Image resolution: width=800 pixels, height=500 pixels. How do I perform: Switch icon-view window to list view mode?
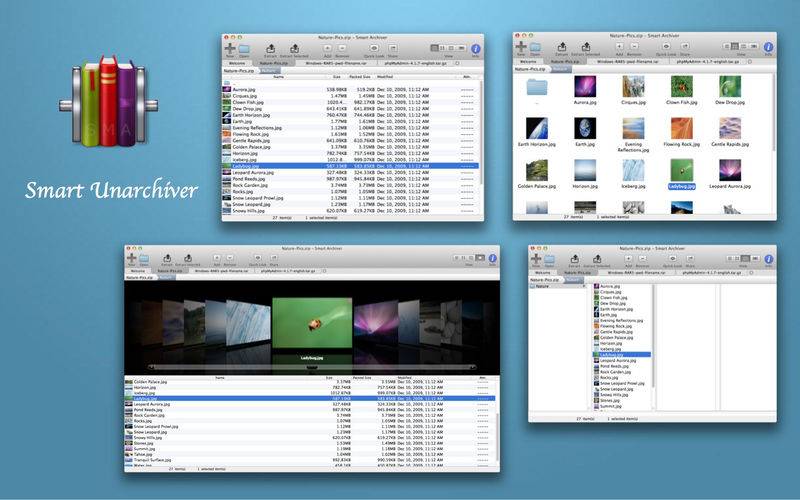727,46
